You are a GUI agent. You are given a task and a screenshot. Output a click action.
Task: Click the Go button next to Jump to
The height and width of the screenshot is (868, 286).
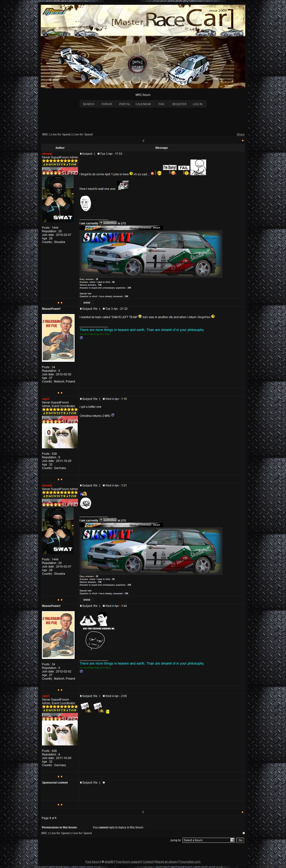240,840
